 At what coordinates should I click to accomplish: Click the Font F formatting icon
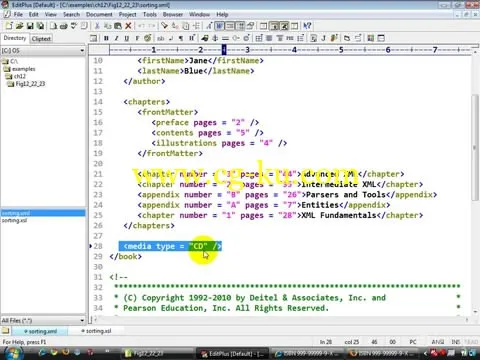point(137,38)
